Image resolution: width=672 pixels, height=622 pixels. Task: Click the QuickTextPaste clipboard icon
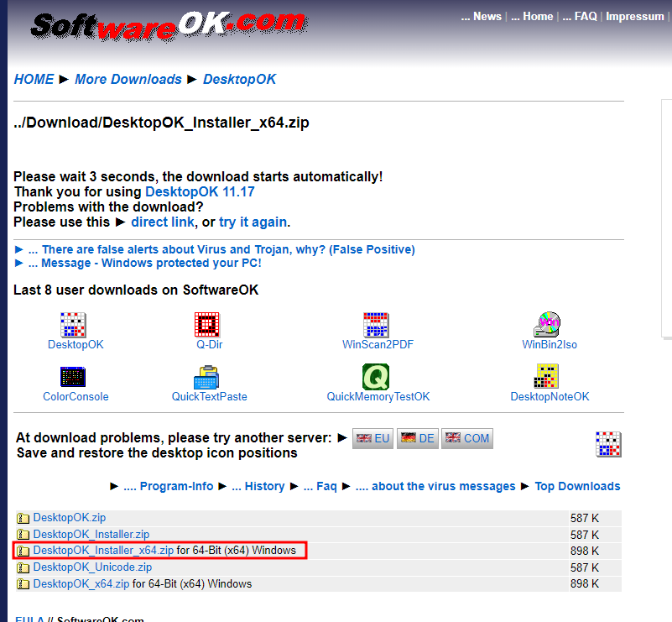206,377
